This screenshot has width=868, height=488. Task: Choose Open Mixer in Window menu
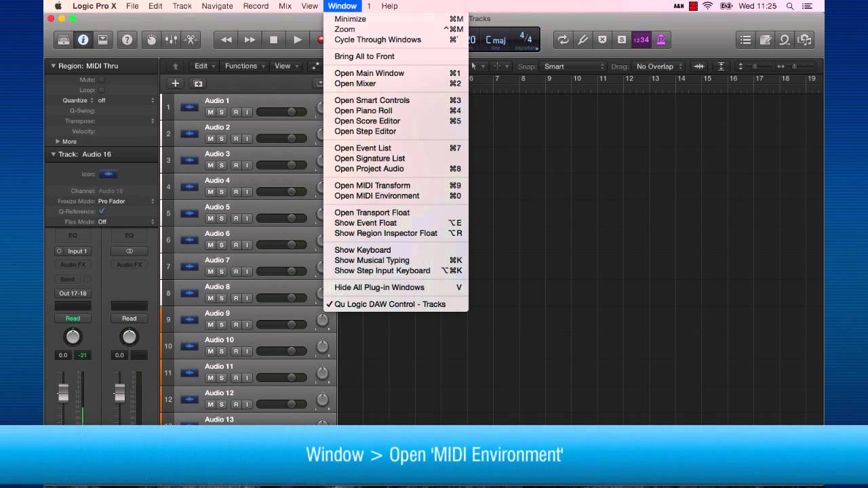coord(396,83)
